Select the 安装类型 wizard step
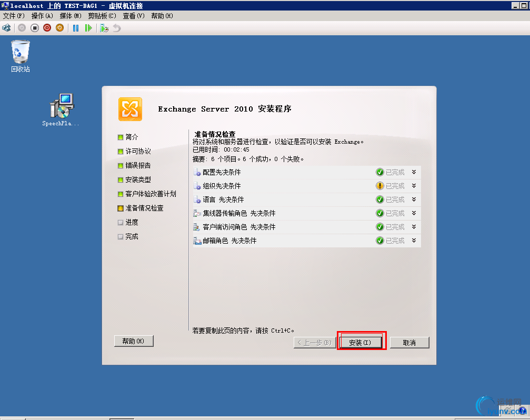This screenshot has width=530, height=420. point(138,180)
